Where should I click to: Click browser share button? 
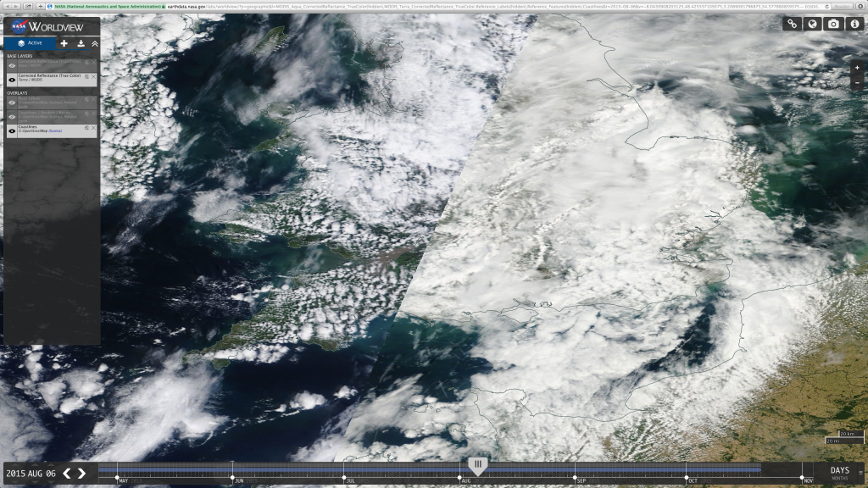click(28, 6)
